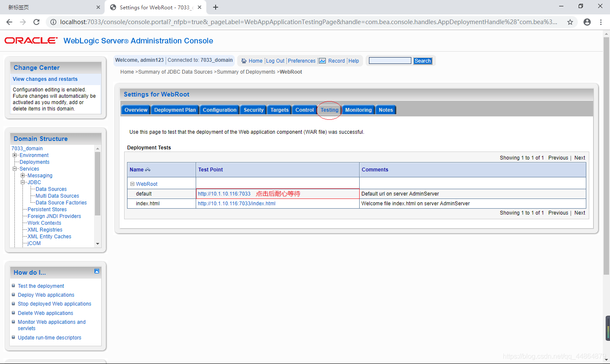Open the Chrome three-dot menu
The width and height of the screenshot is (610, 364).
coord(601,22)
